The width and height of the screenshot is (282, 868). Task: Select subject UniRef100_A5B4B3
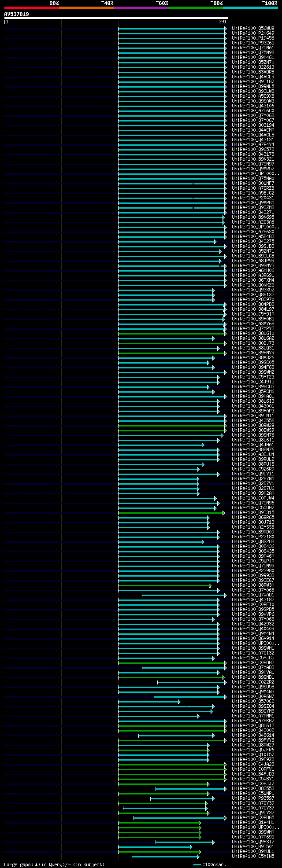tap(253, 236)
